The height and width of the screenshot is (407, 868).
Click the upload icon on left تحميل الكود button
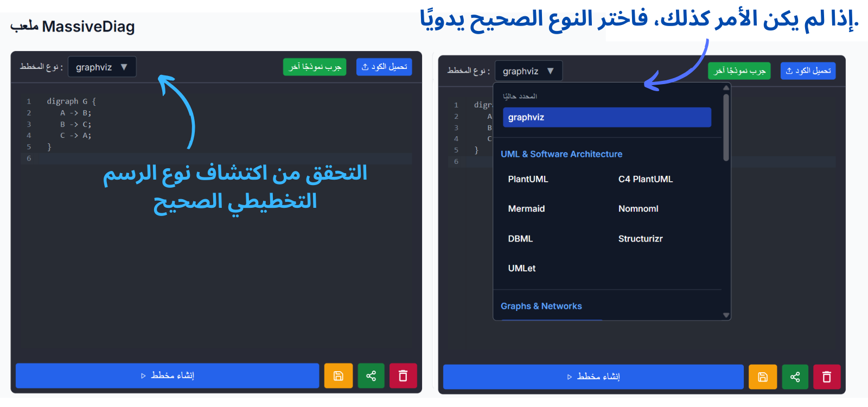click(365, 67)
